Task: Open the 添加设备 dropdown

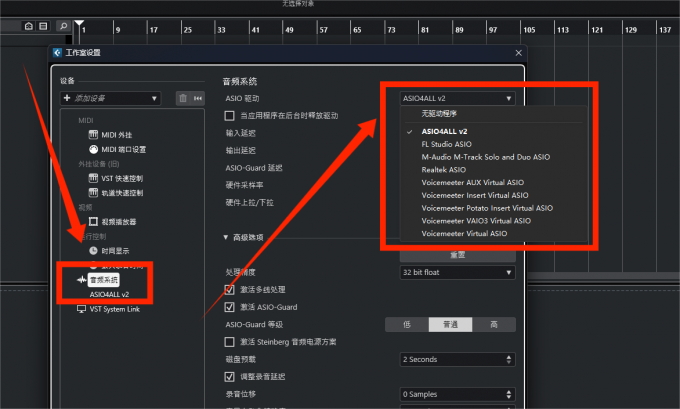Action: point(111,98)
